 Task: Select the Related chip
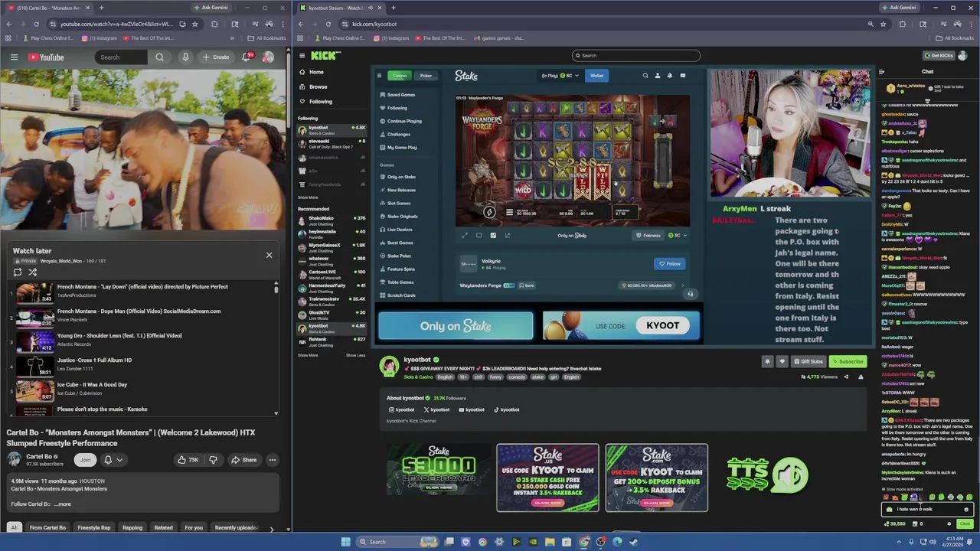pos(163,527)
